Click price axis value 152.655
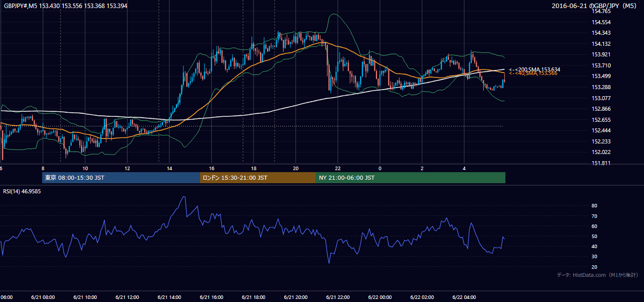The width and height of the screenshot is (644, 302). [x=602, y=120]
